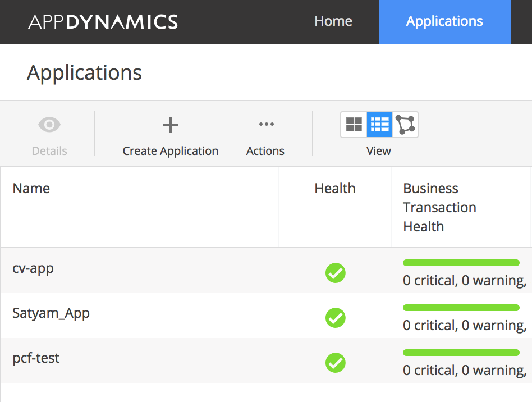The width and height of the screenshot is (532, 402).
Task: Select the Satyam_App application name
Action: point(51,313)
